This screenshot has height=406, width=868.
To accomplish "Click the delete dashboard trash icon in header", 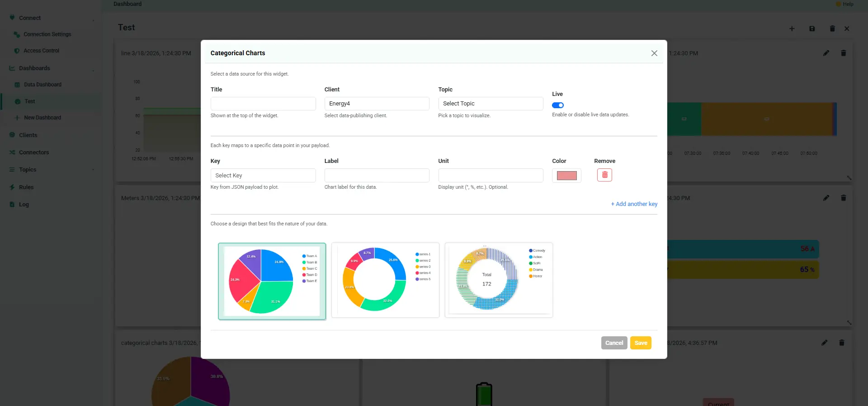I will pyautogui.click(x=832, y=29).
